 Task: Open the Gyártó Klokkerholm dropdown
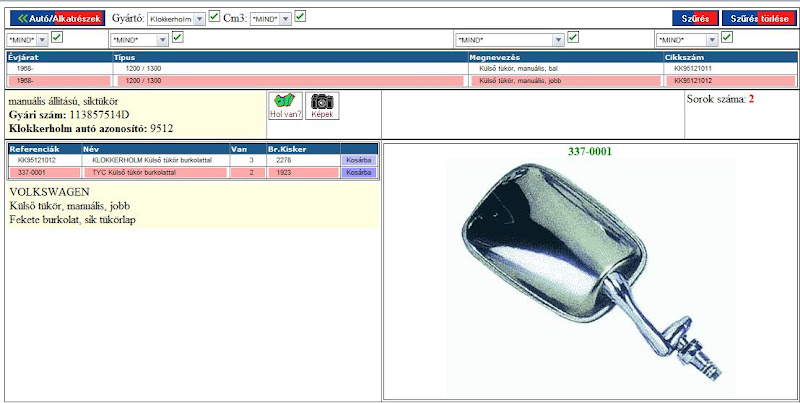point(176,19)
